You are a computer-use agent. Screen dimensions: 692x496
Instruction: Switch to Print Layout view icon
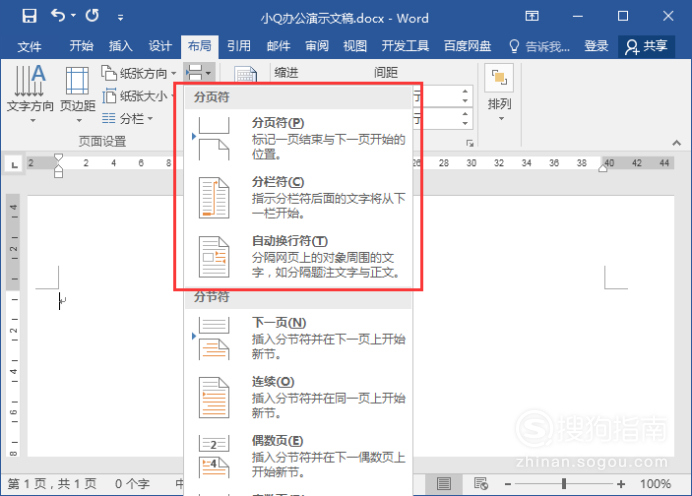pyautogui.click(x=444, y=484)
